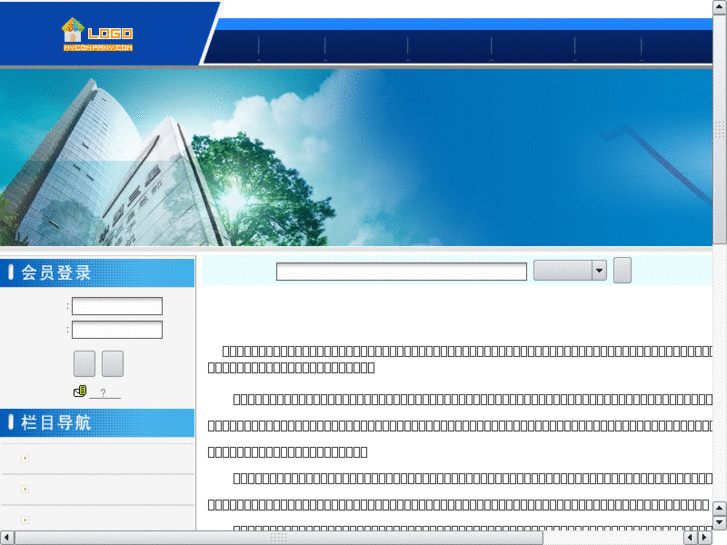Click the blank button right of the search dropdown
The height and width of the screenshot is (545, 727).
point(622,270)
